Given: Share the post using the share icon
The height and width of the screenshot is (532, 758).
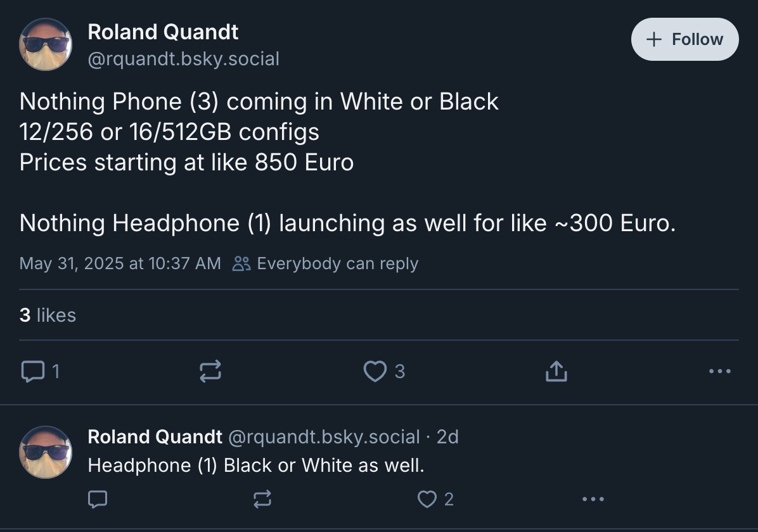Looking at the screenshot, I should point(555,372).
